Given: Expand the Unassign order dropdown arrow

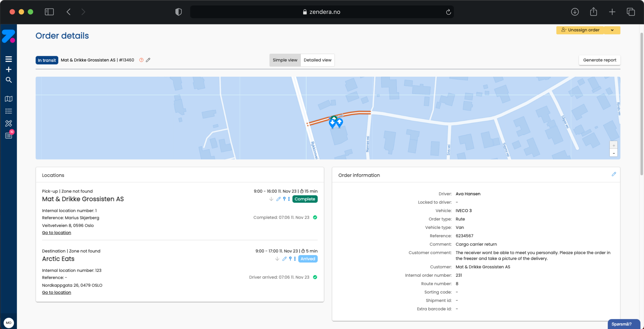Looking at the screenshot, I should coord(612,30).
